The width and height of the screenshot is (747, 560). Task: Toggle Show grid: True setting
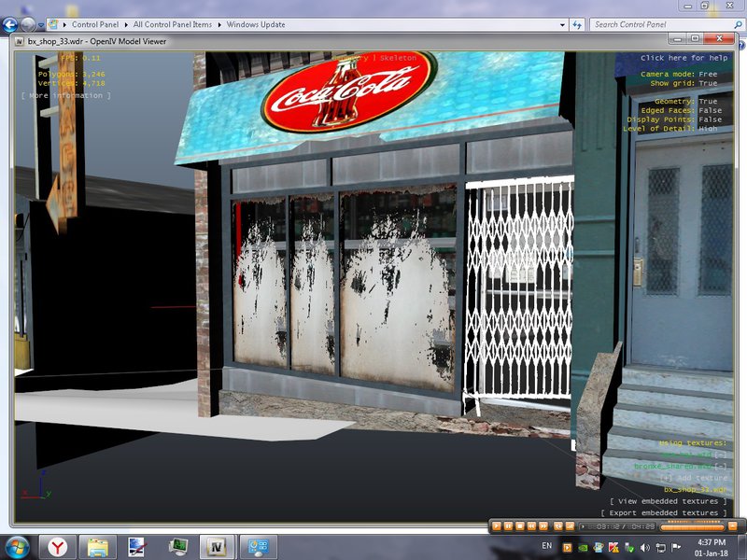pos(684,83)
